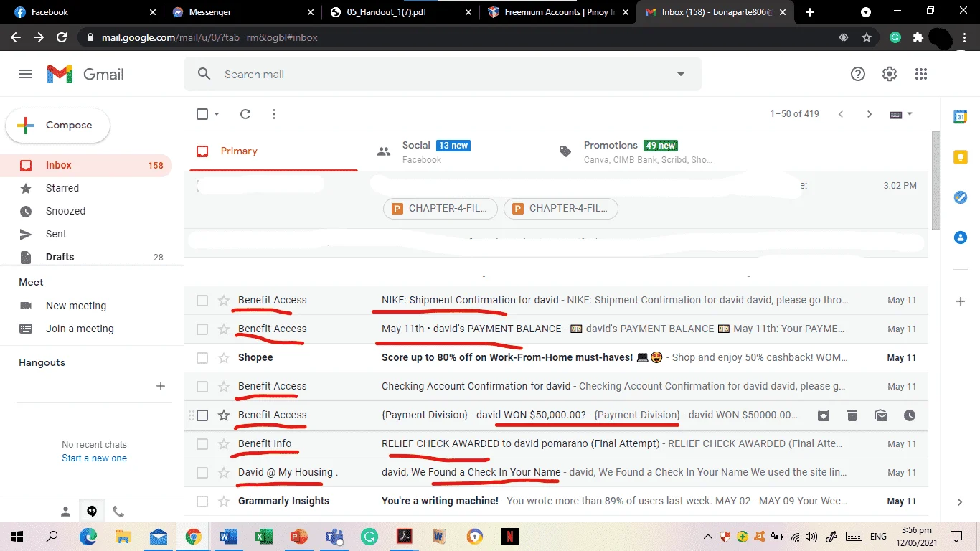The width and height of the screenshot is (980, 551).
Task: Open Google Tasks side panel icon
Action: coord(961,197)
